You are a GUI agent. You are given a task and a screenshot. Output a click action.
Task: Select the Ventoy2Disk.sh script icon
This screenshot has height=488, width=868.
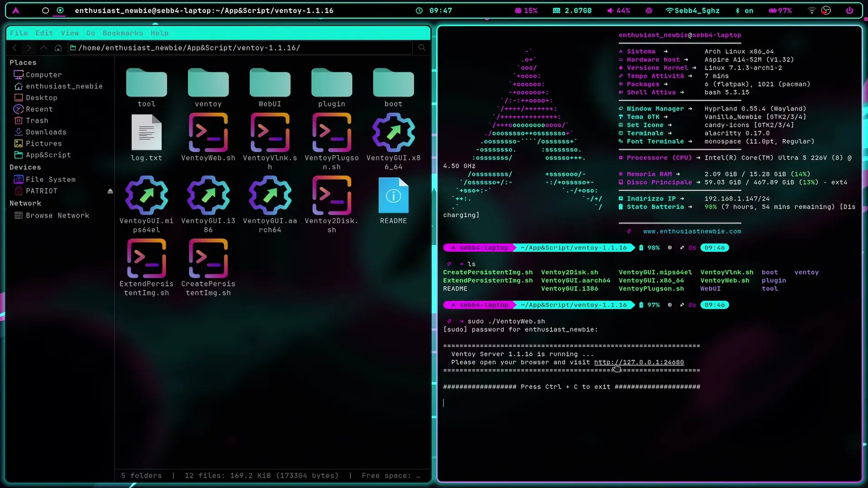tap(332, 195)
